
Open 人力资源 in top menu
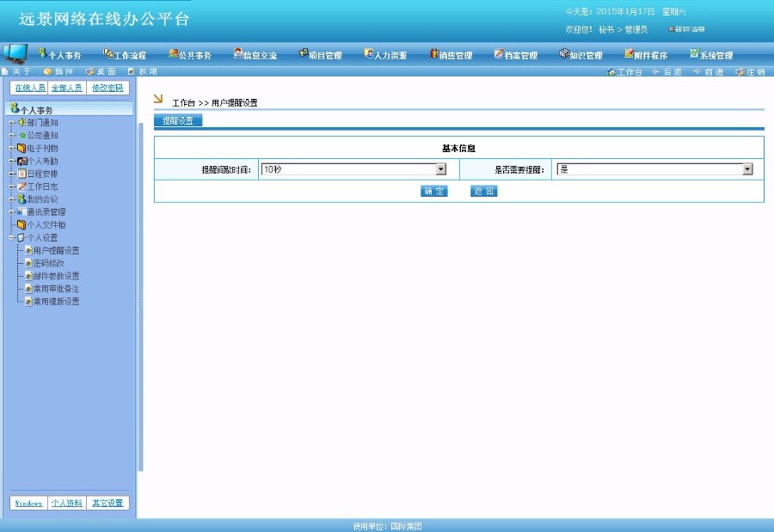coord(385,54)
